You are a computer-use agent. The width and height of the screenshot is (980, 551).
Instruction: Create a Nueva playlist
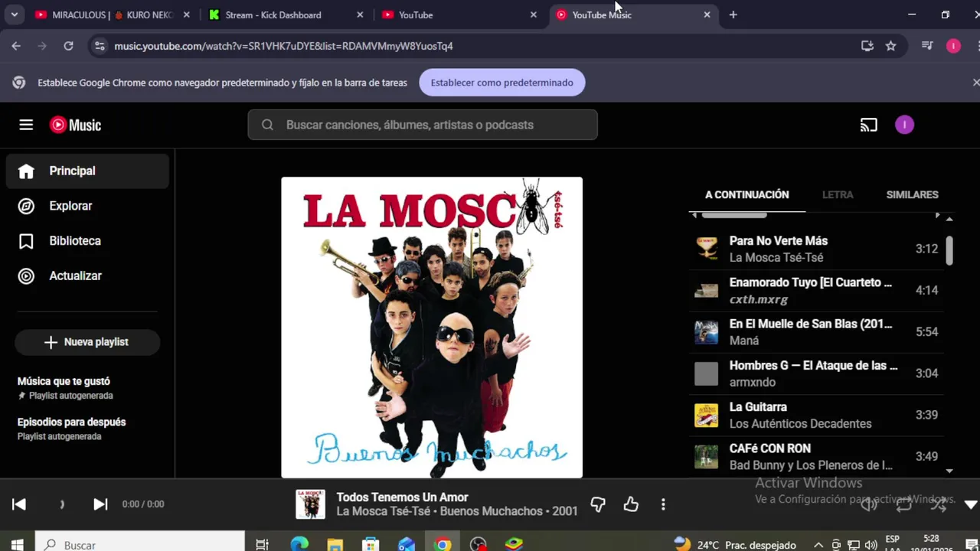(x=87, y=342)
